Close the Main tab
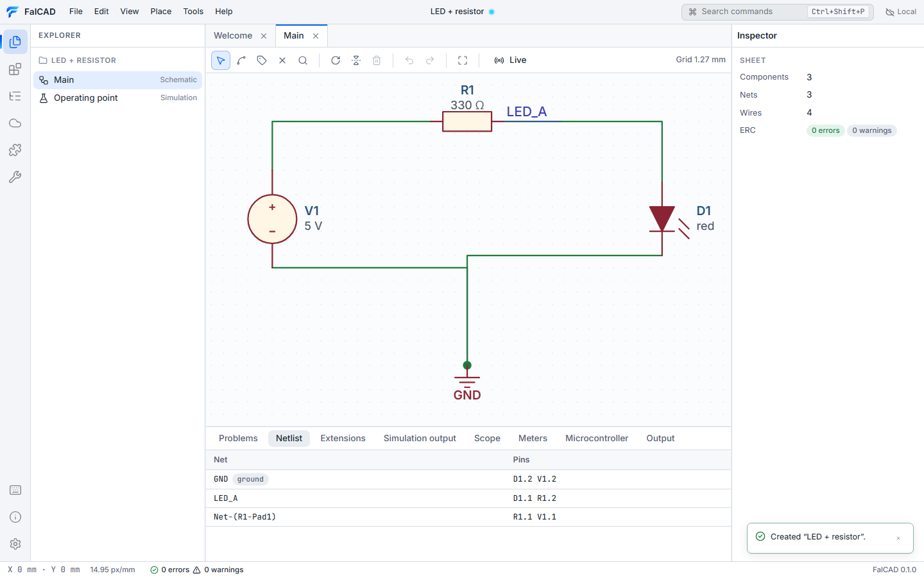The image size is (924, 578). pyautogui.click(x=316, y=36)
